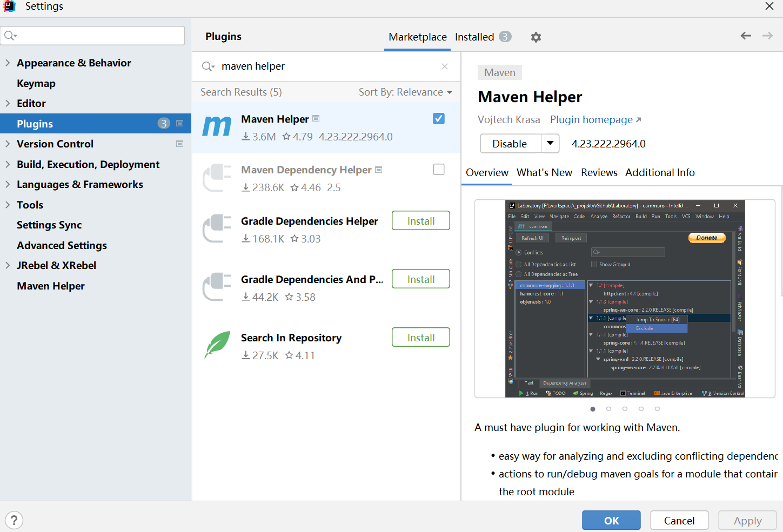Image resolution: width=783 pixels, height=532 pixels.
Task: Click the Maven Helper screenshot preview
Action: tap(625, 299)
